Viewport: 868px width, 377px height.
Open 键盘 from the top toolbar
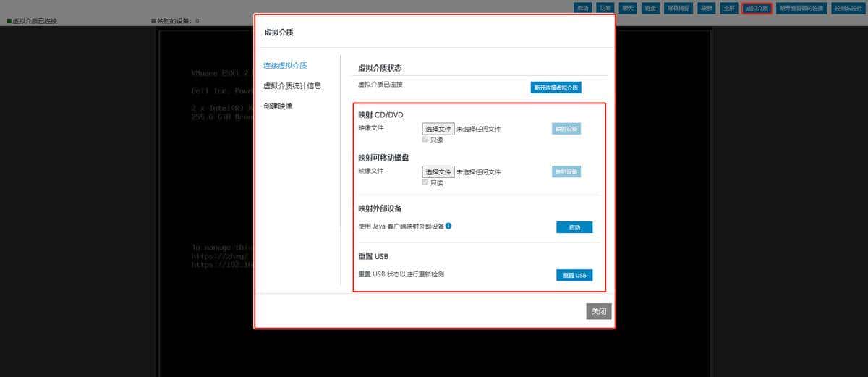(650, 9)
